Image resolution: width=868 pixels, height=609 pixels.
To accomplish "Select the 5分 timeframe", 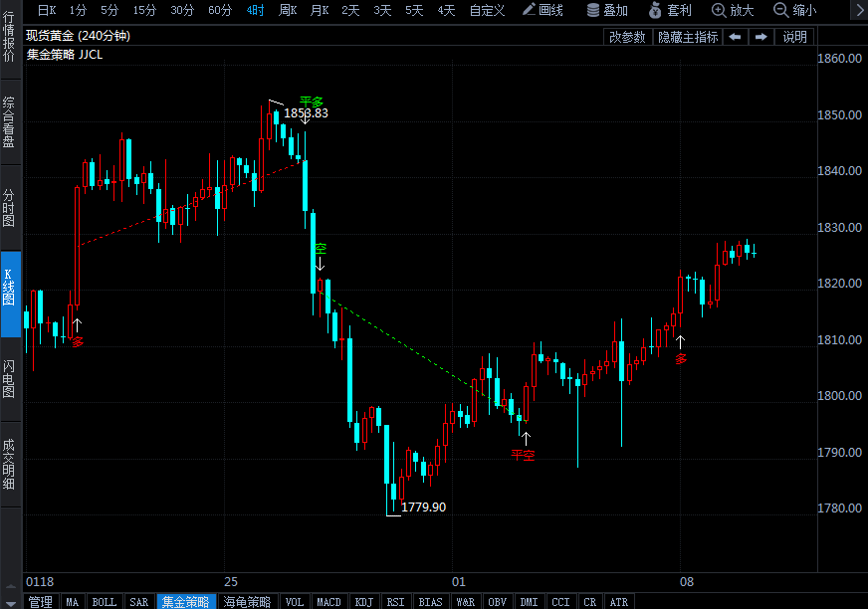I will tap(109, 10).
